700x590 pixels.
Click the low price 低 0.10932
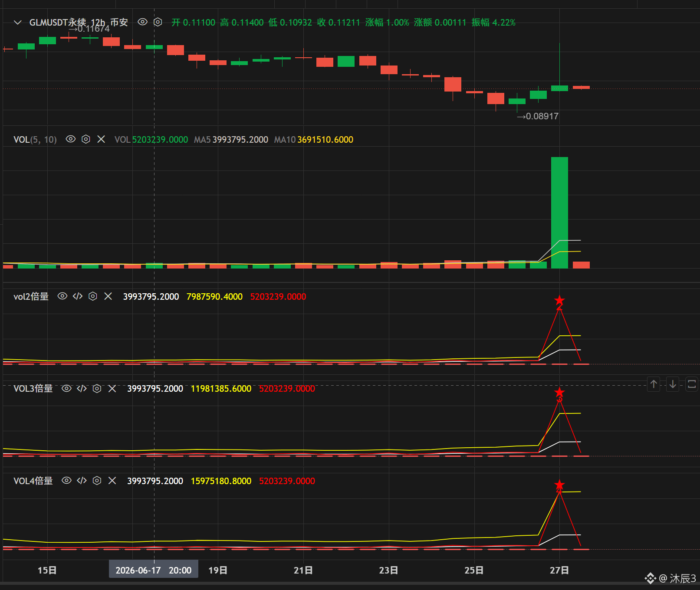290,23
